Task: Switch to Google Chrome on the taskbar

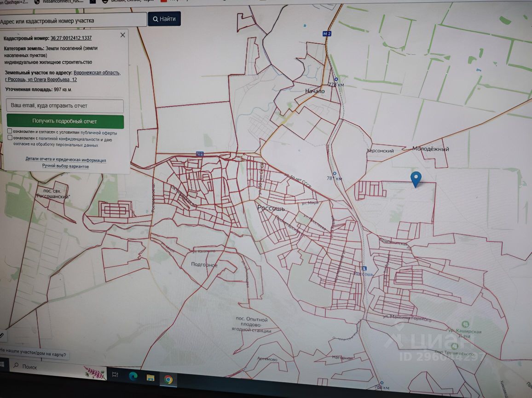Action: pyautogui.click(x=168, y=379)
